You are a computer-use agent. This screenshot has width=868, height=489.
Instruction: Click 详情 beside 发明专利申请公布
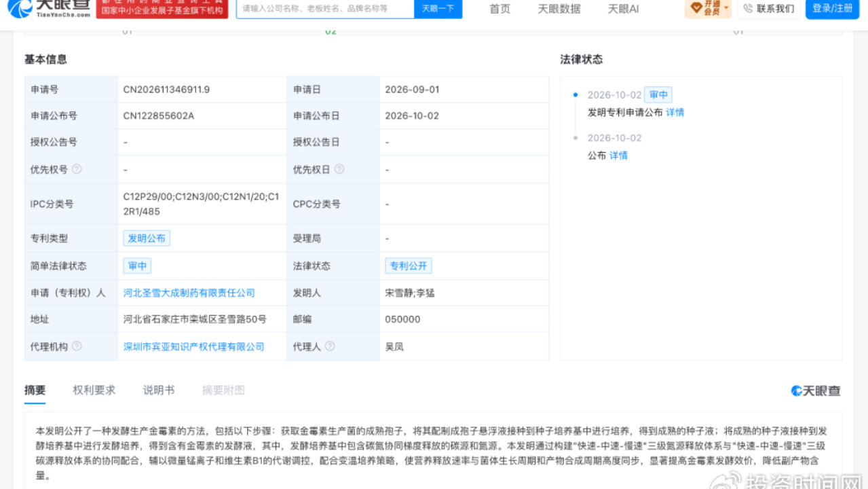point(675,113)
